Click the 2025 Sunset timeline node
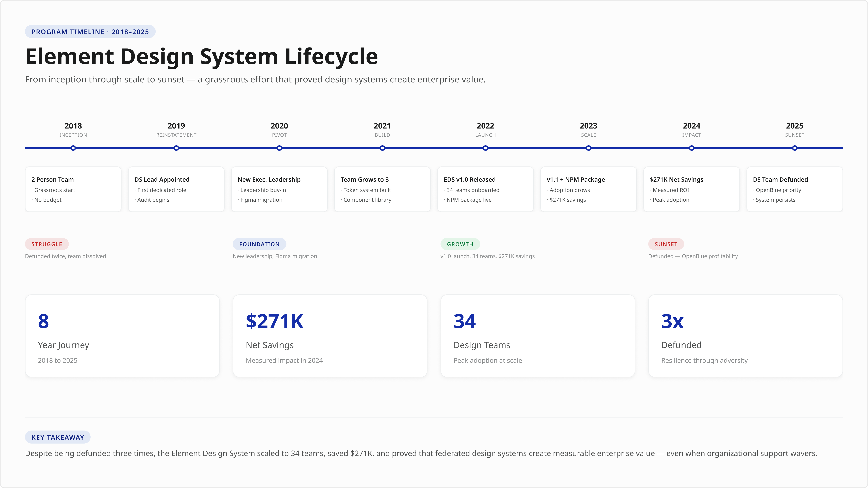 coord(795,148)
